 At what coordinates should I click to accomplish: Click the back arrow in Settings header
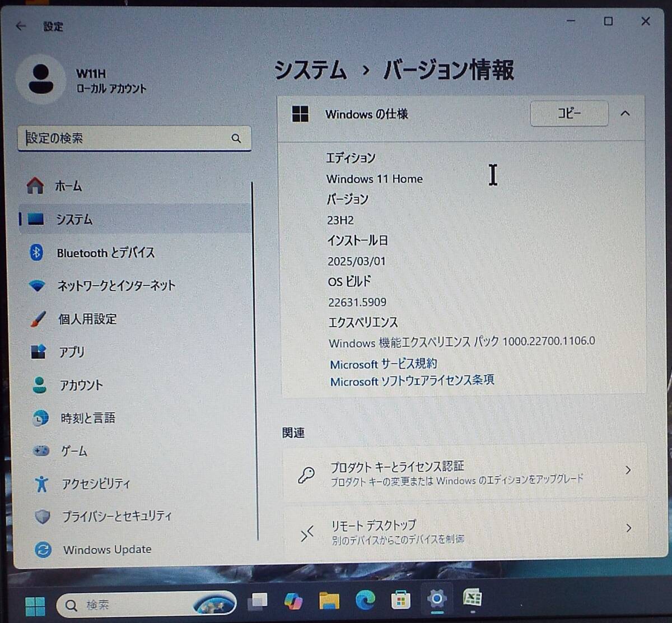click(x=21, y=26)
